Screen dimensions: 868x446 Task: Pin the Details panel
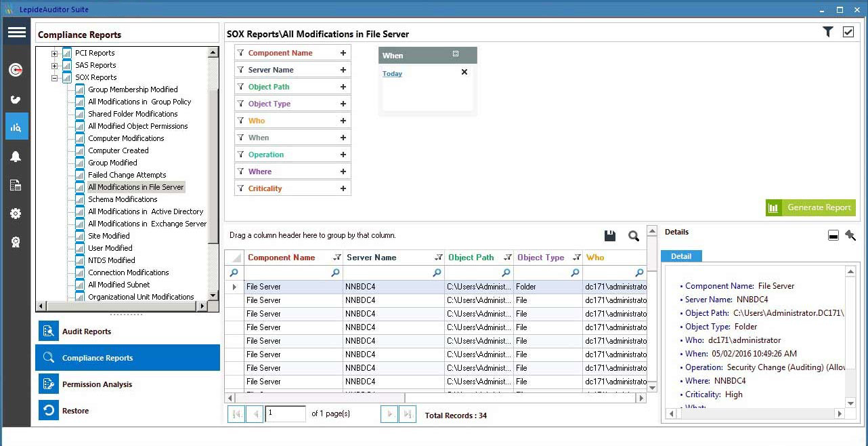tap(850, 235)
